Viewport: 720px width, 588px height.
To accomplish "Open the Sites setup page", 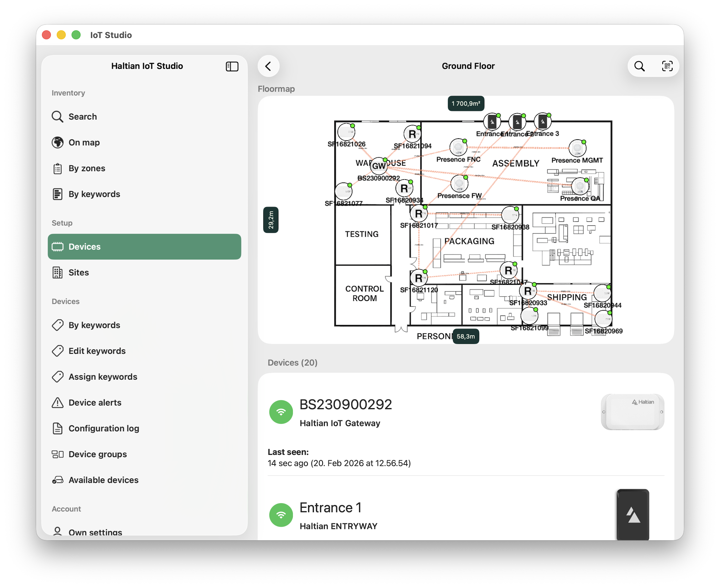I will [x=78, y=272].
